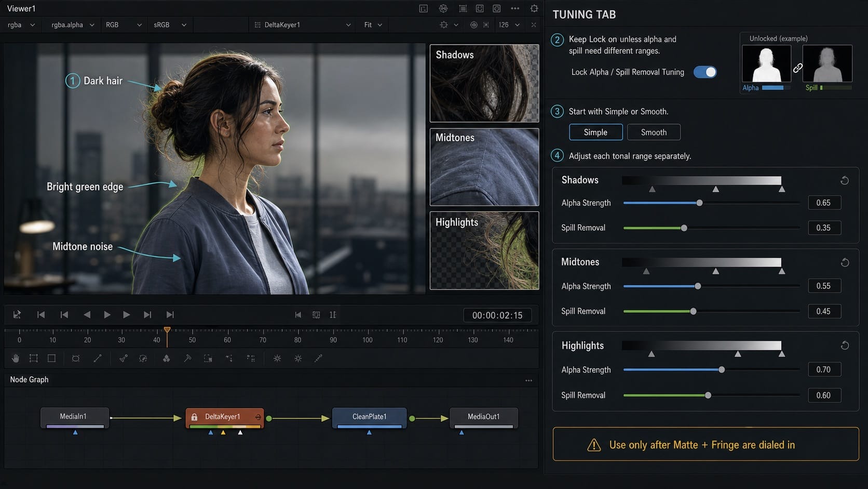868x489 pixels.
Task: Open the Highlights detail thumbnail
Action: point(484,250)
